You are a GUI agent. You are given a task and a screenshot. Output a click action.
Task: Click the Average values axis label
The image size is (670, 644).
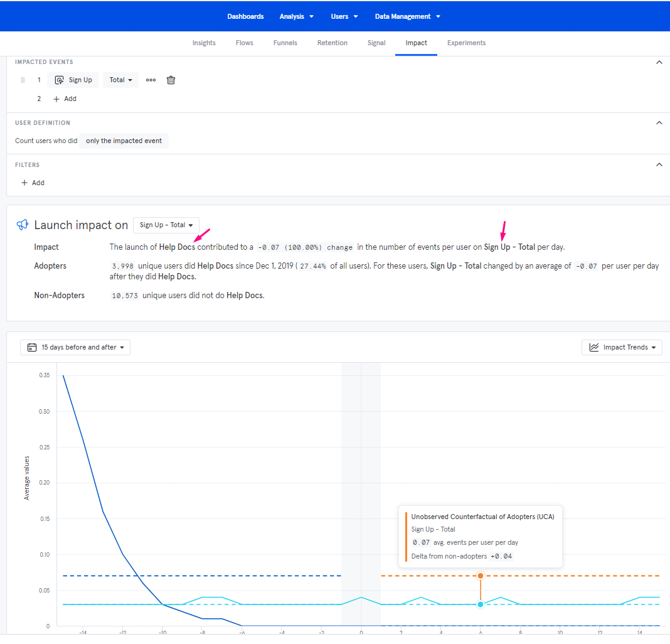(x=26, y=478)
